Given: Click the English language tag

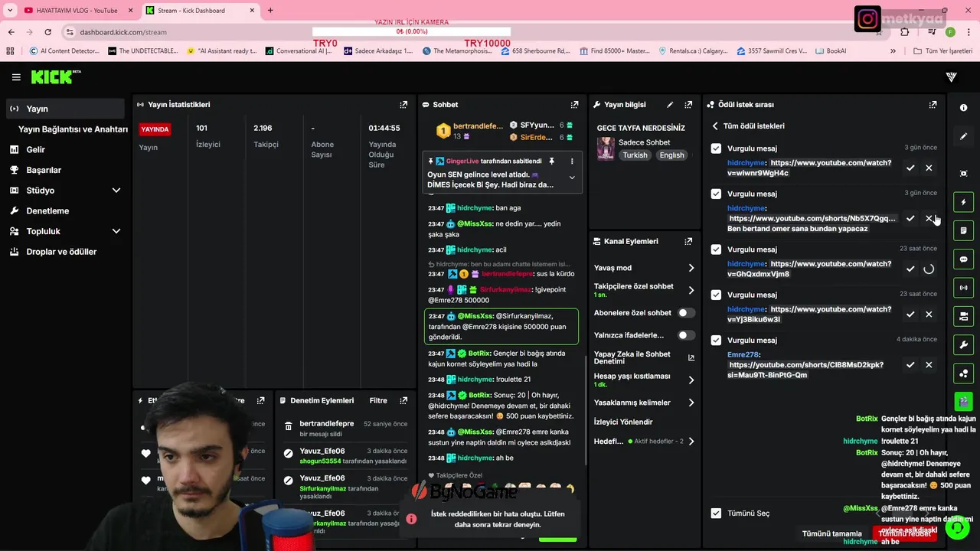Looking at the screenshot, I should click(671, 155).
